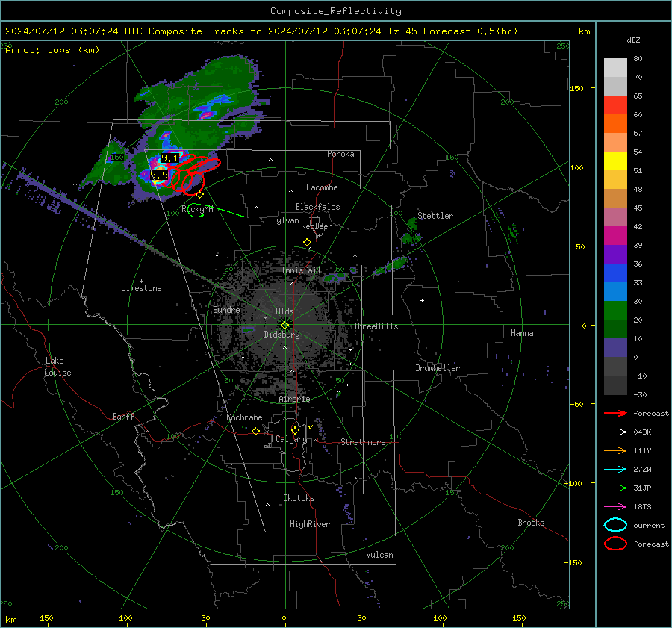Viewport: 672px width, 628px height.
Task: Click the red forecast arrow in the legend
Action: (615, 413)
